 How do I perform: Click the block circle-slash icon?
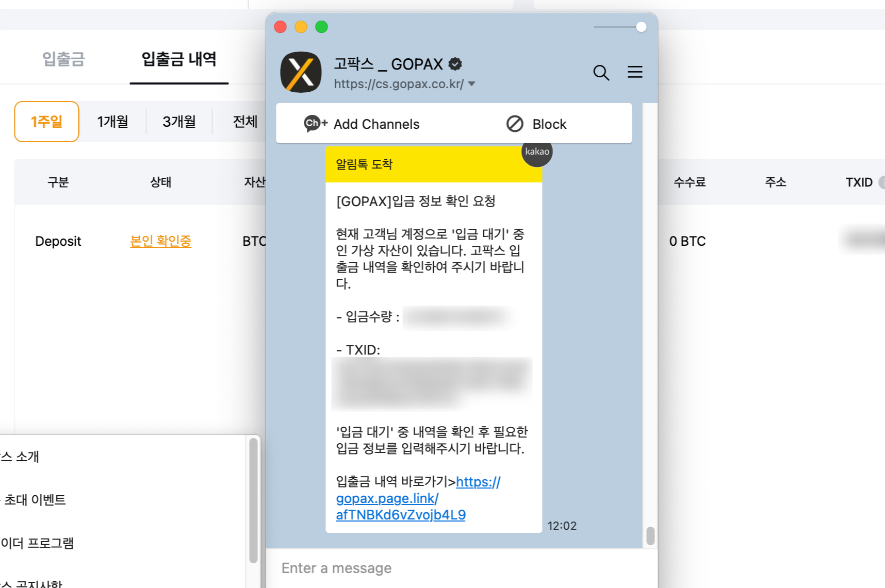coord(515,124)
